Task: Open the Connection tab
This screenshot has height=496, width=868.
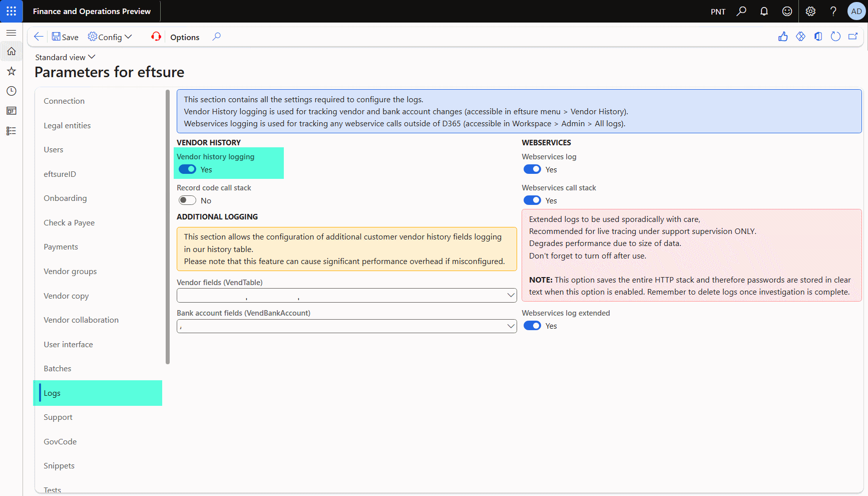Action: click(x=64, y=101)
